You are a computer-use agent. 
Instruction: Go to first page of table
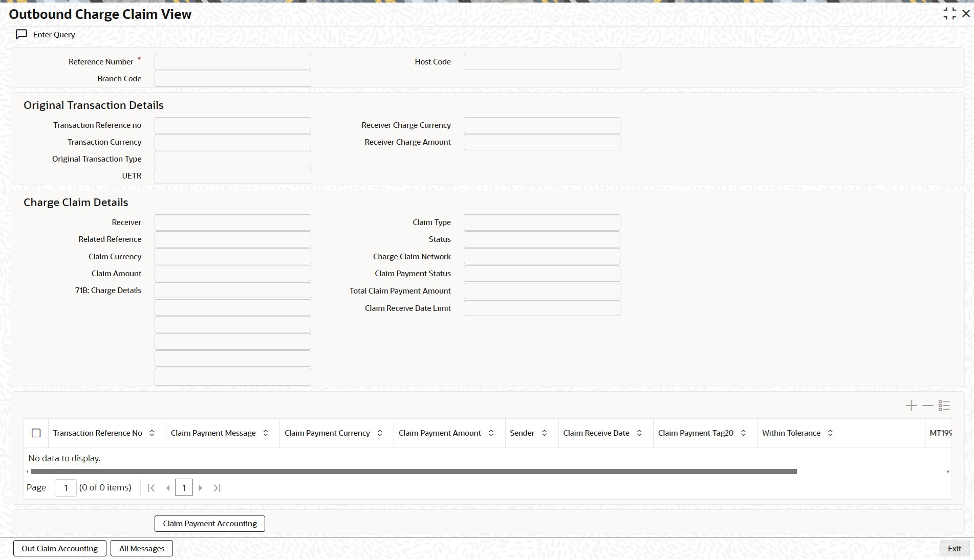click(151, 488)
